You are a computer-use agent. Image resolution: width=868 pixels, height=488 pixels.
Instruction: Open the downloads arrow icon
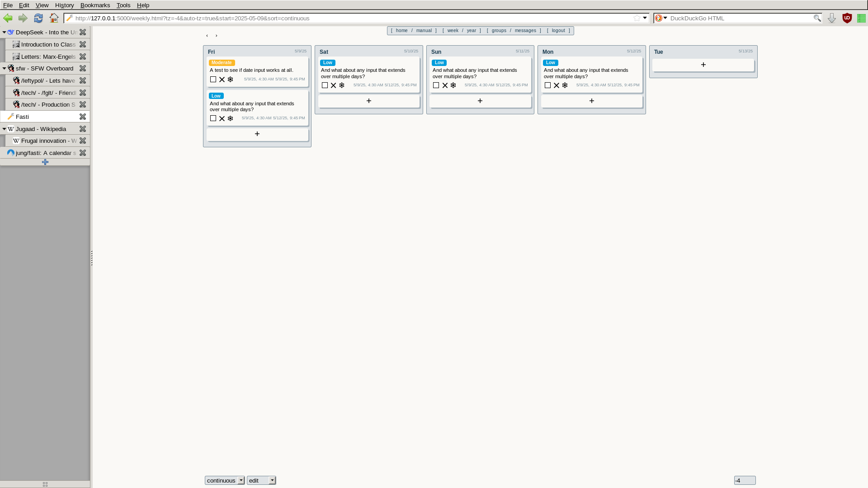click(x=832, y=18)
